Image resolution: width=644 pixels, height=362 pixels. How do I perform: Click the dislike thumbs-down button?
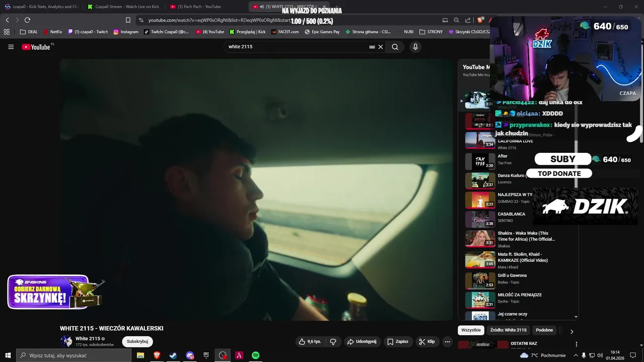pos(333,341)
